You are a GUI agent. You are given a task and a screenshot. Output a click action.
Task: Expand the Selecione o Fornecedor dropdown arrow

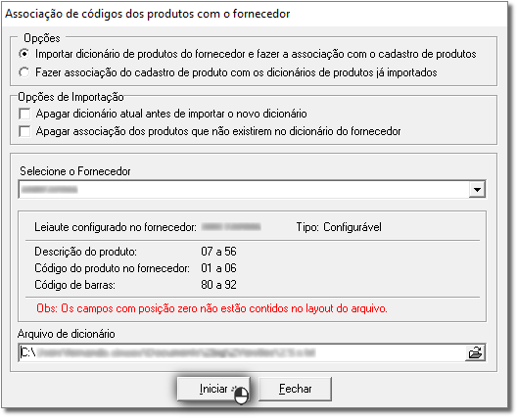[x=477, y=189]
